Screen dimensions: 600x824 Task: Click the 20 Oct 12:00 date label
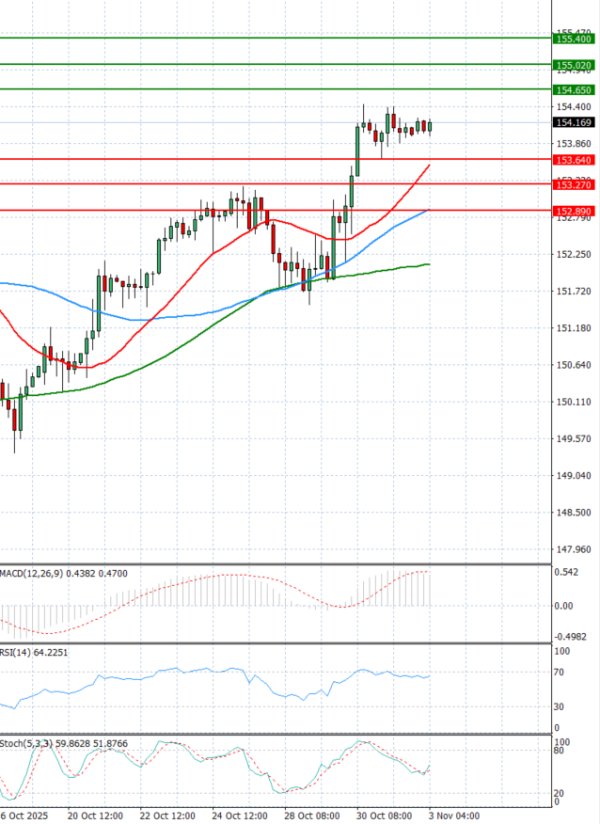click(95, 815)
